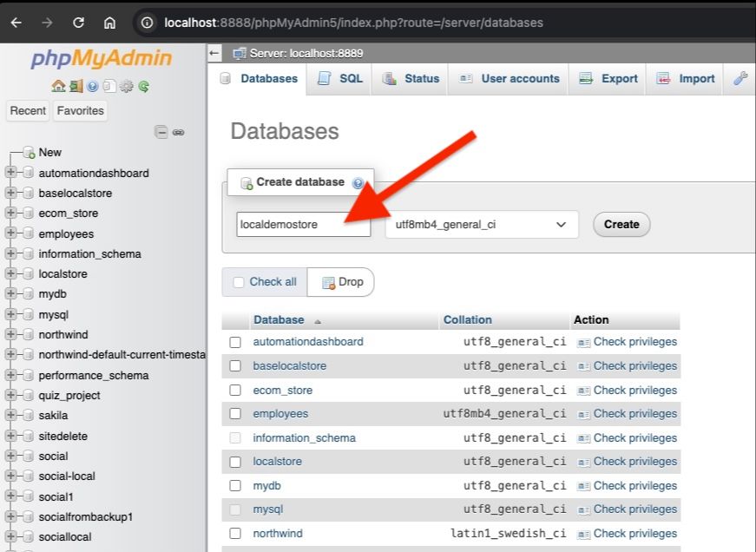Open information_schema database link in table

(x=305, y=437)
